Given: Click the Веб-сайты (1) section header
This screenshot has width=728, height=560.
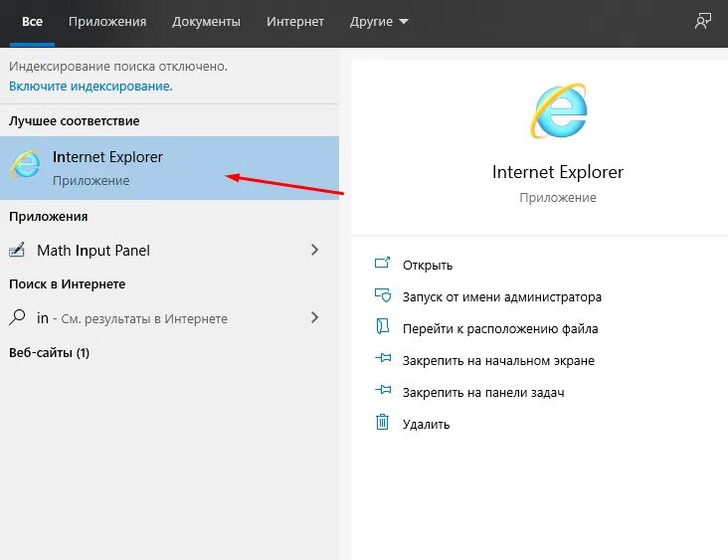Looking at the screenshot, I should [x=49, y=353].
